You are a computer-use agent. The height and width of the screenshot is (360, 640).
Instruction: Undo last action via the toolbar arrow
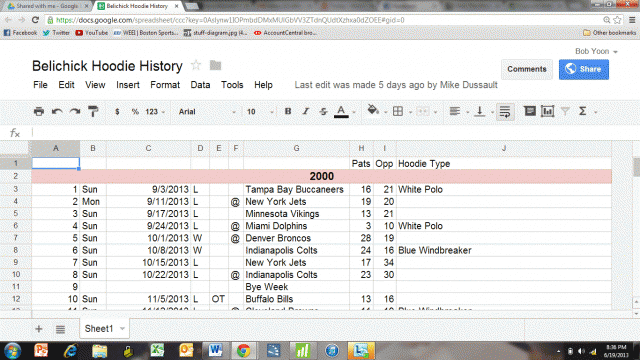57,111
